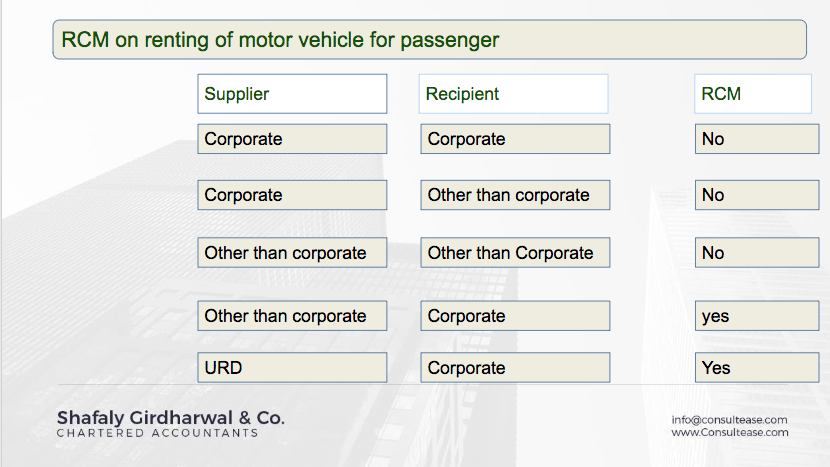This screenshot has width=830, height=467.
Task: Select the URD supplier box
Action: pos(292,367)
